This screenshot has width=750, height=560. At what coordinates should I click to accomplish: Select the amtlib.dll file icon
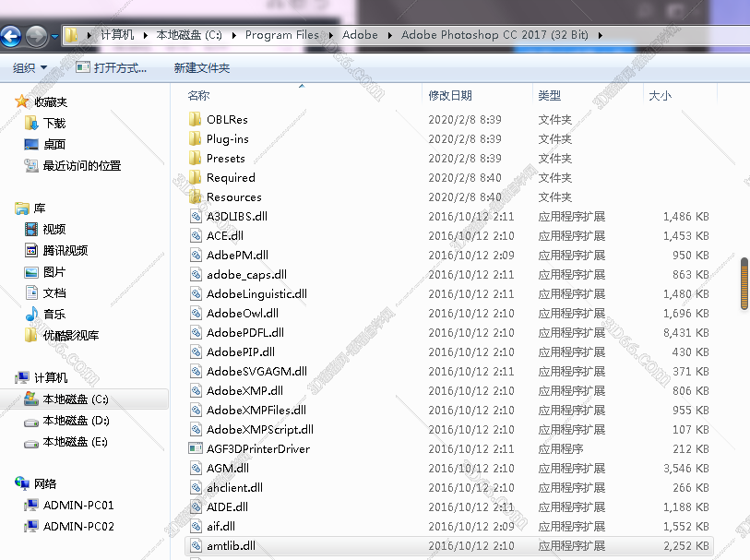pyautogui.click(x=196, y=545)
